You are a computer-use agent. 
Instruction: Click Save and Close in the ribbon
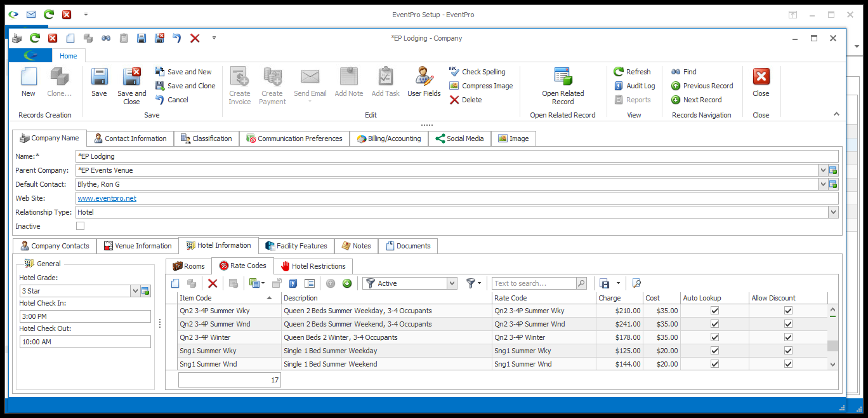131,86
